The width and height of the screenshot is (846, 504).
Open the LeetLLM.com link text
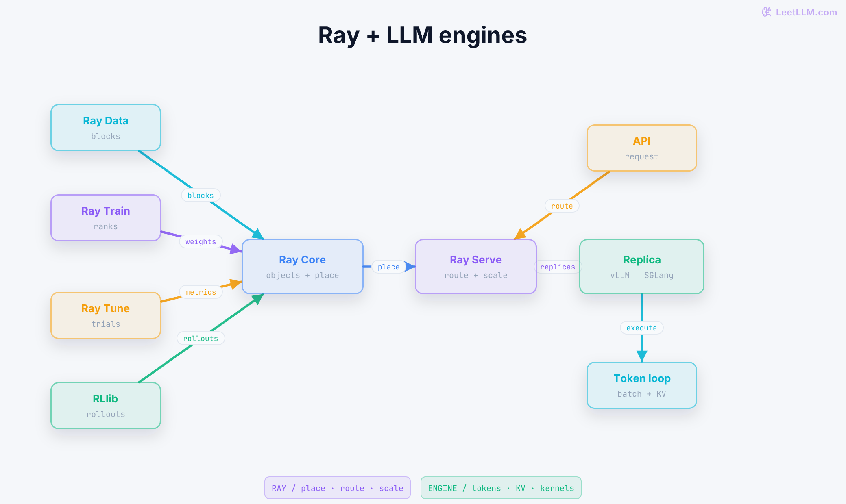[x=806, y=12]
